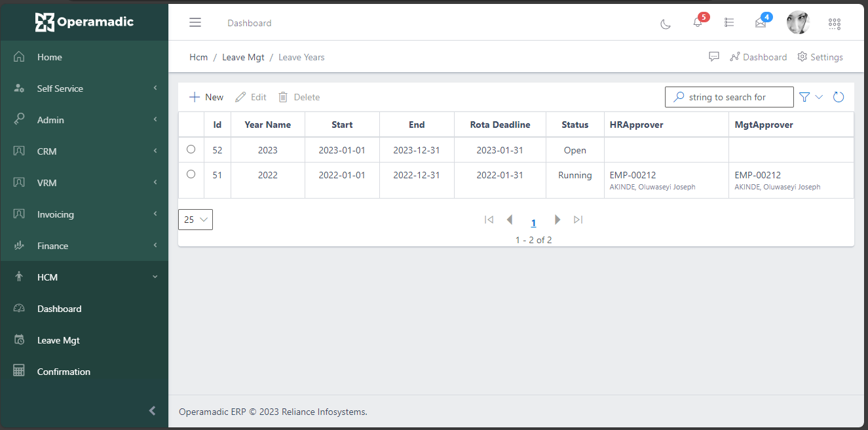
Task: Open the Settings gear link
Action: click(820, 57)
